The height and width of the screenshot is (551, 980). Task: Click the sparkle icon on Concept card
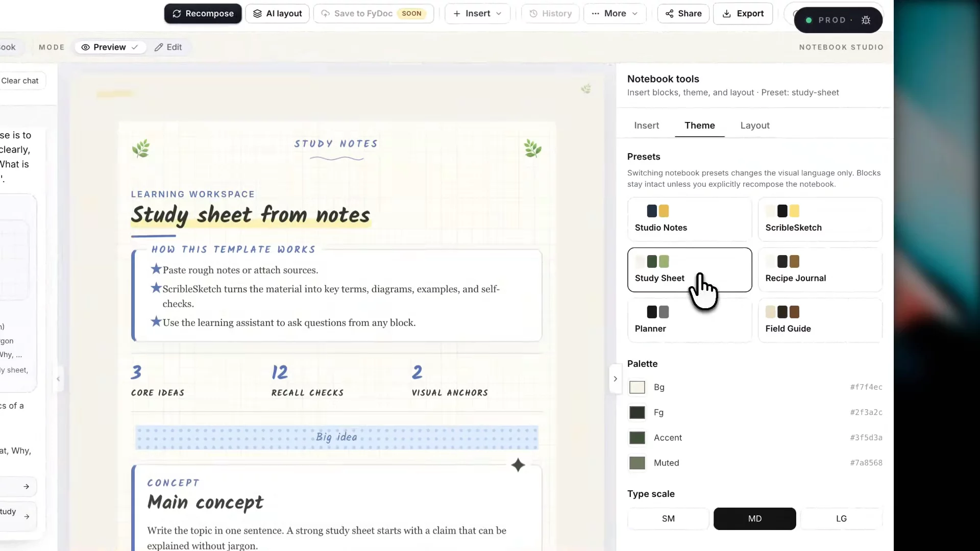point(518,465)
